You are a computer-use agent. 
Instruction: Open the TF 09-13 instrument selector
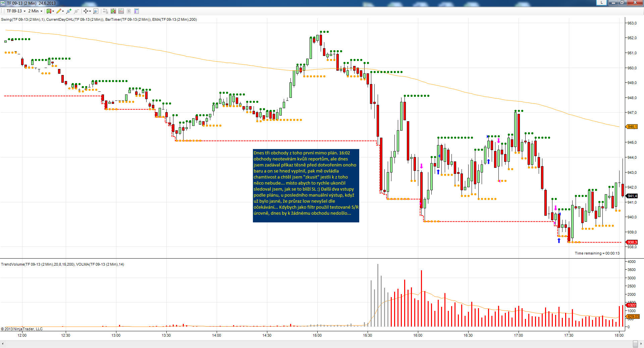click(16, 11)
